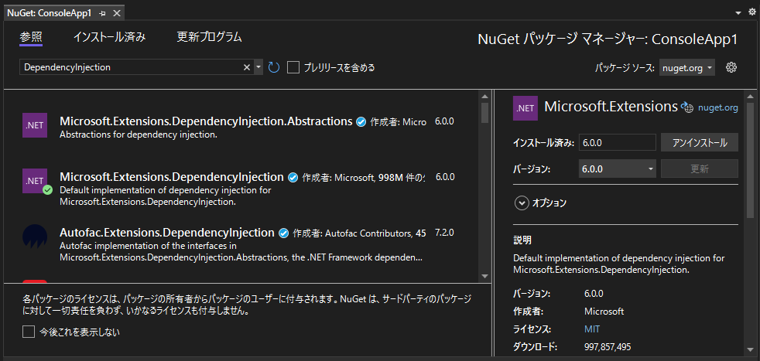Click the インストール済み 6.0.0 version field
The width and height of the screenshot is (760, 361).
click(617, 143)
